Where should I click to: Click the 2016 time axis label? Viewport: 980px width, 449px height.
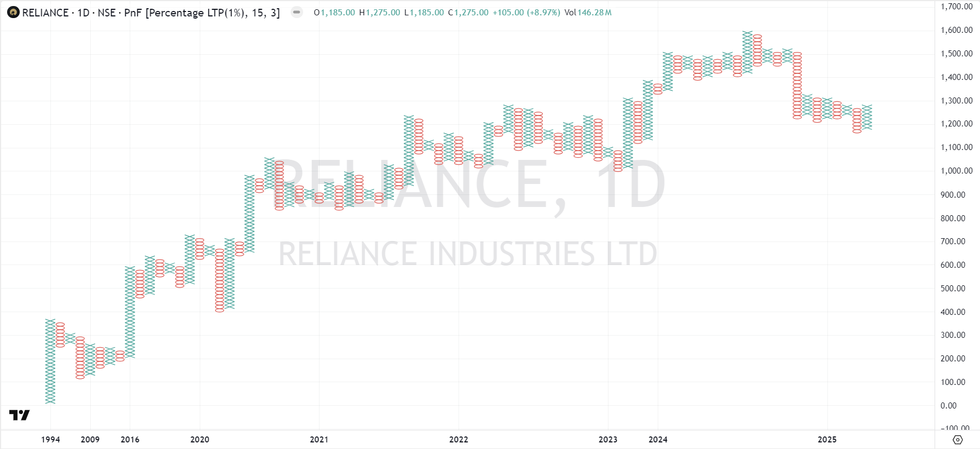coord(130,439)
